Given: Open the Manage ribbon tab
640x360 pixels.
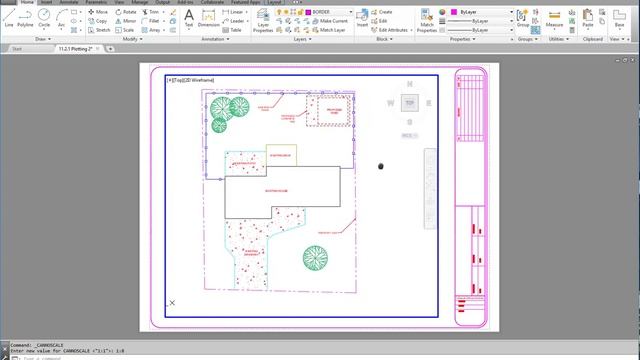Looking at the screenshot, I should click(140, 2).
